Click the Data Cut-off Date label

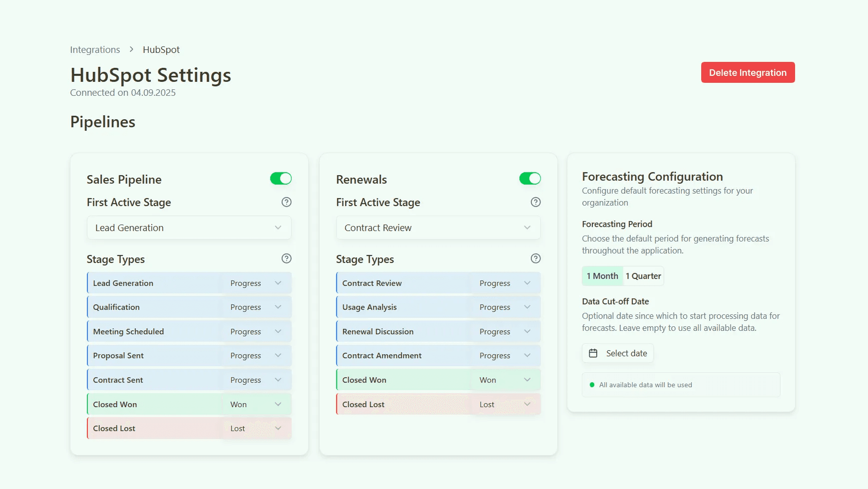(615, 301)
